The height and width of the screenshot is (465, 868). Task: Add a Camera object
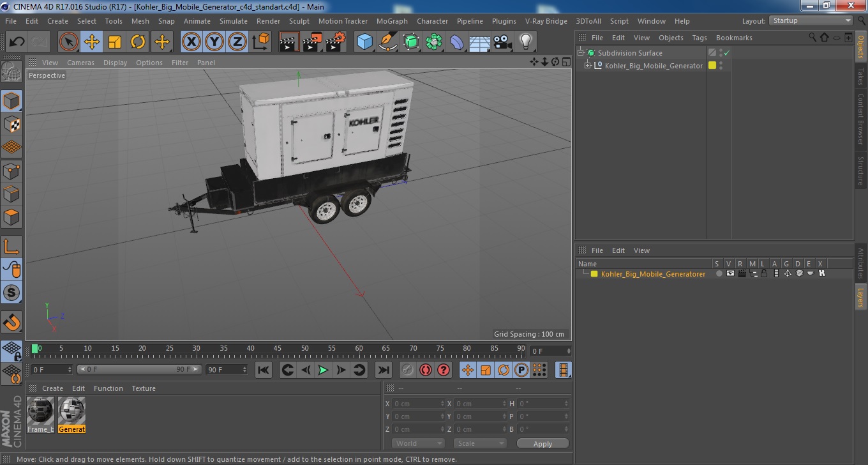pos(503,42)
